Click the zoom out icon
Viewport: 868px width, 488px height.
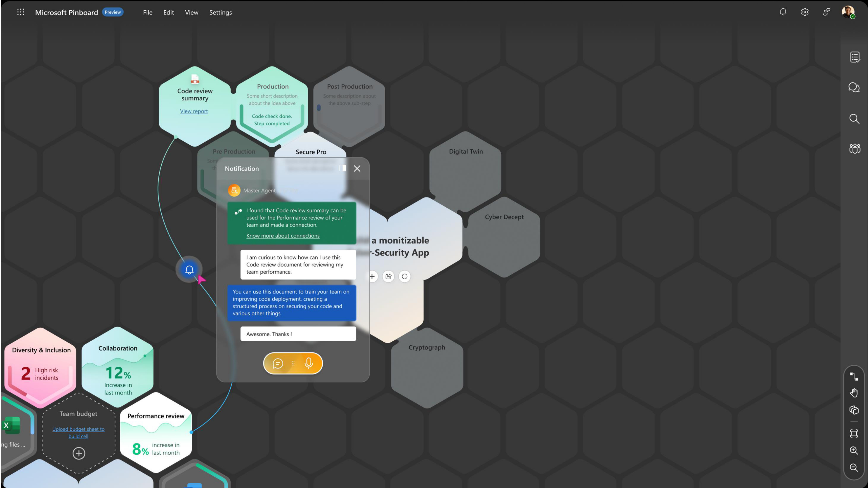click(x=854, y=468)
